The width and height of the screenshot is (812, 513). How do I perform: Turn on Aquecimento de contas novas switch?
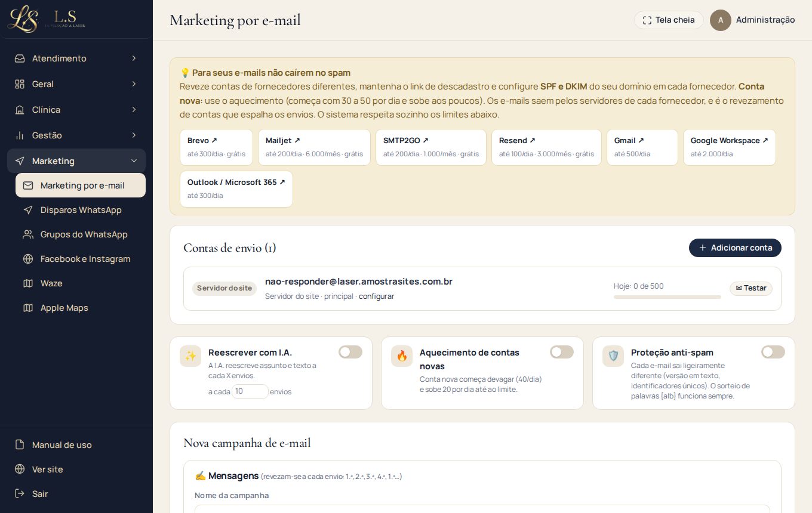click(x=562, y=352)
